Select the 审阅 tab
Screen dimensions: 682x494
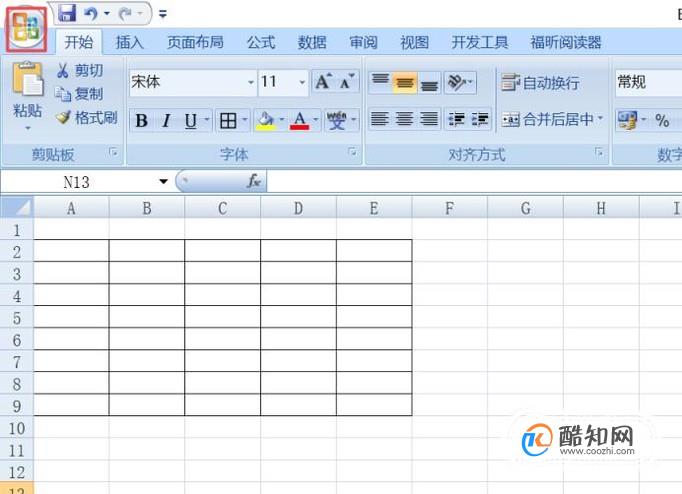point(363,42)
